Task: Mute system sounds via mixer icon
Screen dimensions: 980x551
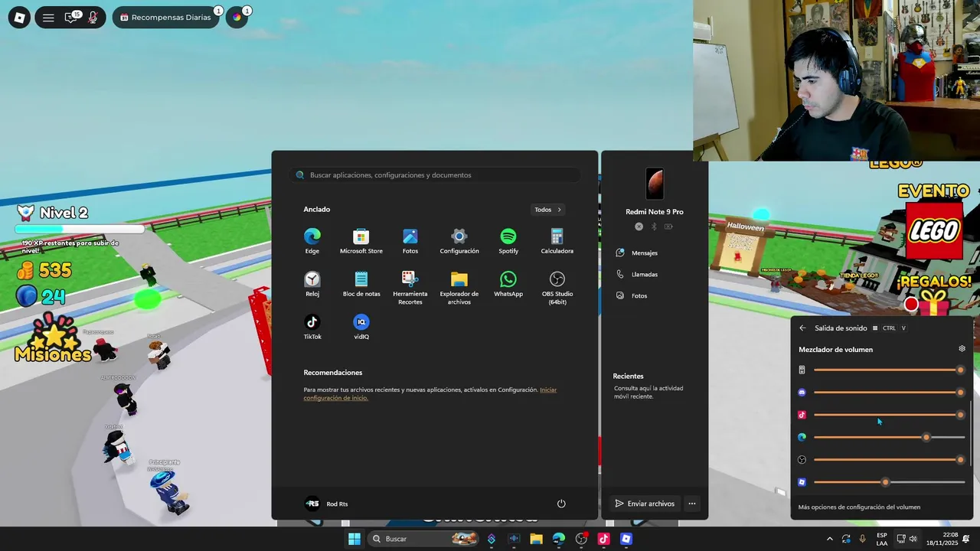Action: click(802, 370)
